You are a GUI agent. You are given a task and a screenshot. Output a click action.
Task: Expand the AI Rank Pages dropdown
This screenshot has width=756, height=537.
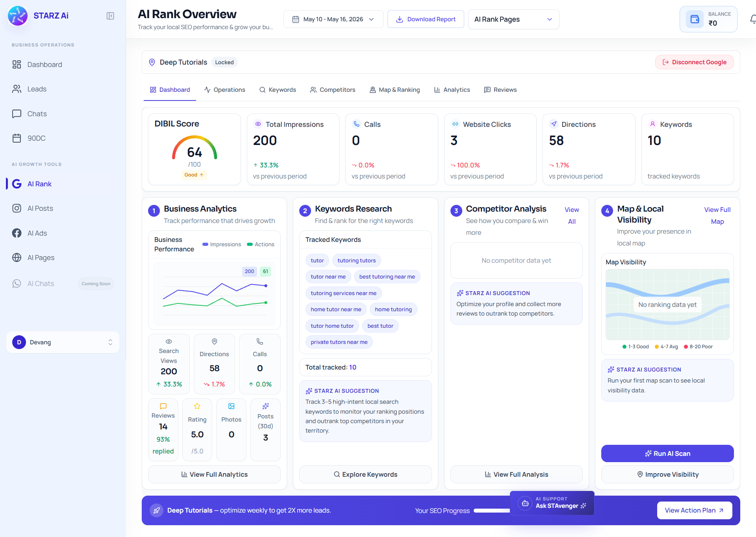tap(513, 19)
